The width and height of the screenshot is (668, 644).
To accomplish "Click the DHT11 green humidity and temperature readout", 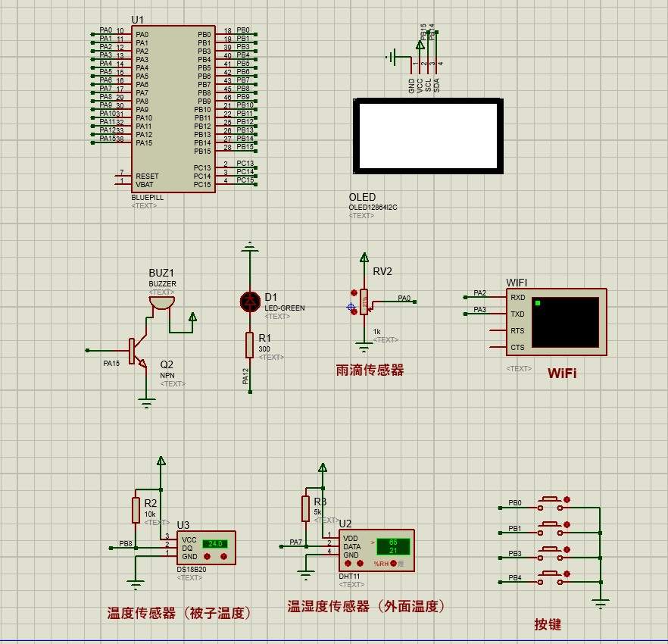I will [393, 546].
